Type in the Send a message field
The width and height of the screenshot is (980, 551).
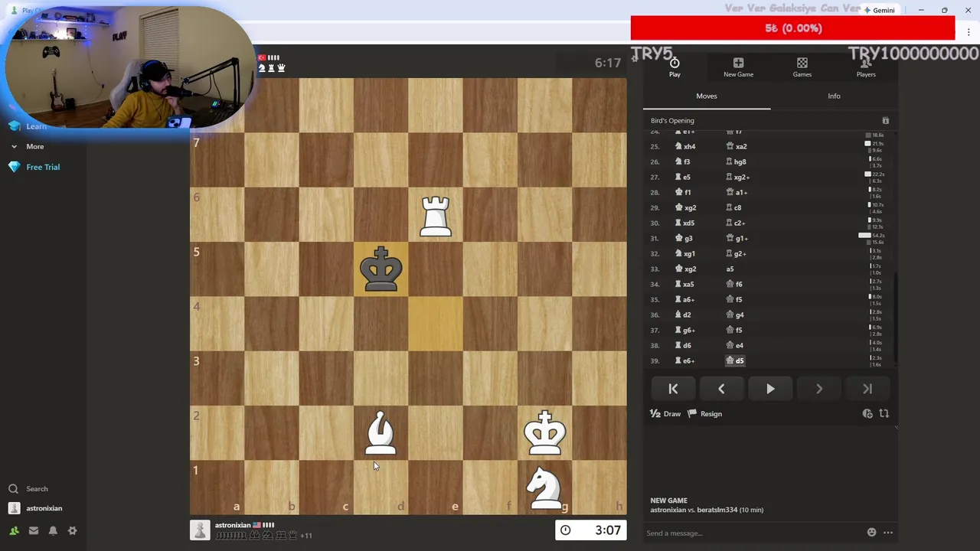tap(750, 533)
